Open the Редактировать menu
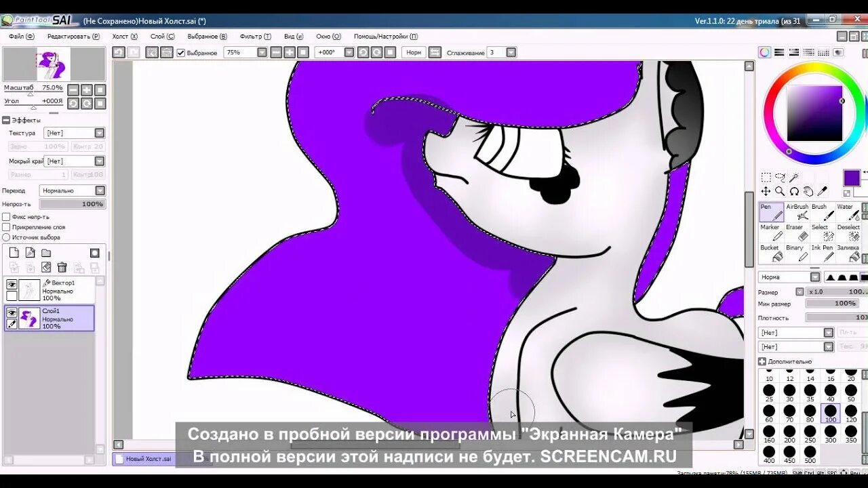 pos(73,37)
